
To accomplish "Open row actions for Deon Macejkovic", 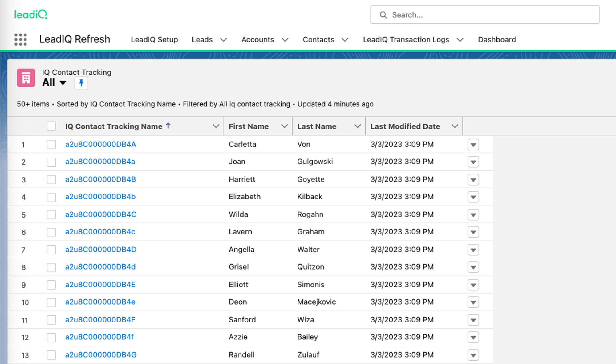I will pos(473,302).
